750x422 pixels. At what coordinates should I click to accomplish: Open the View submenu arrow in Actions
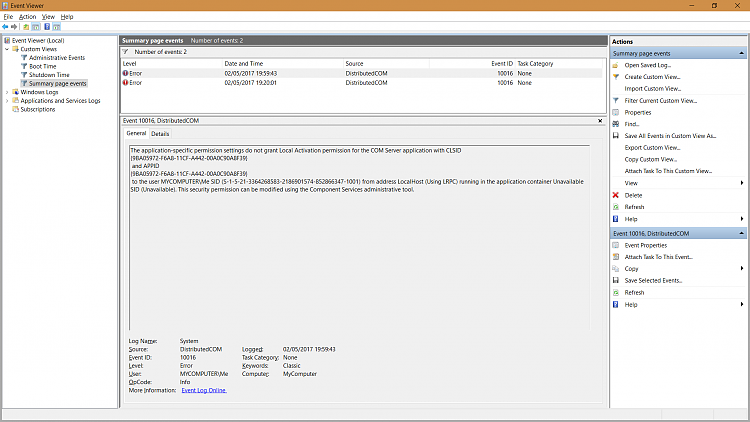[741, 183]
